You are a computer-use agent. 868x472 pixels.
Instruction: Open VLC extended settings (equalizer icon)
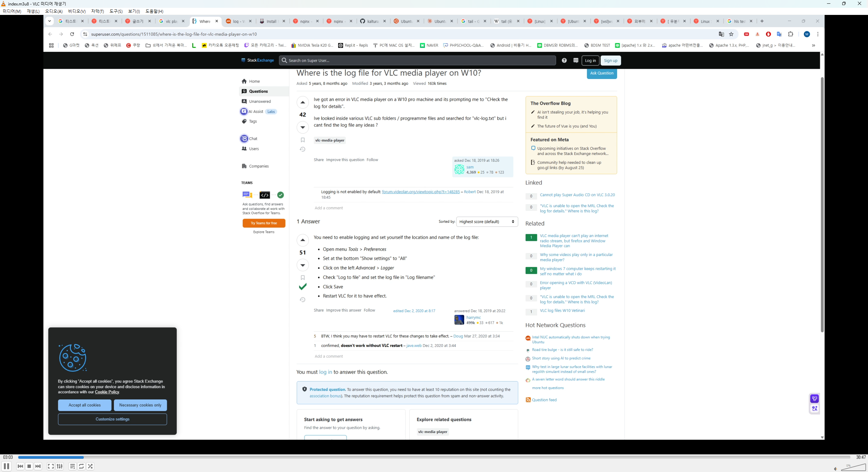60,466
